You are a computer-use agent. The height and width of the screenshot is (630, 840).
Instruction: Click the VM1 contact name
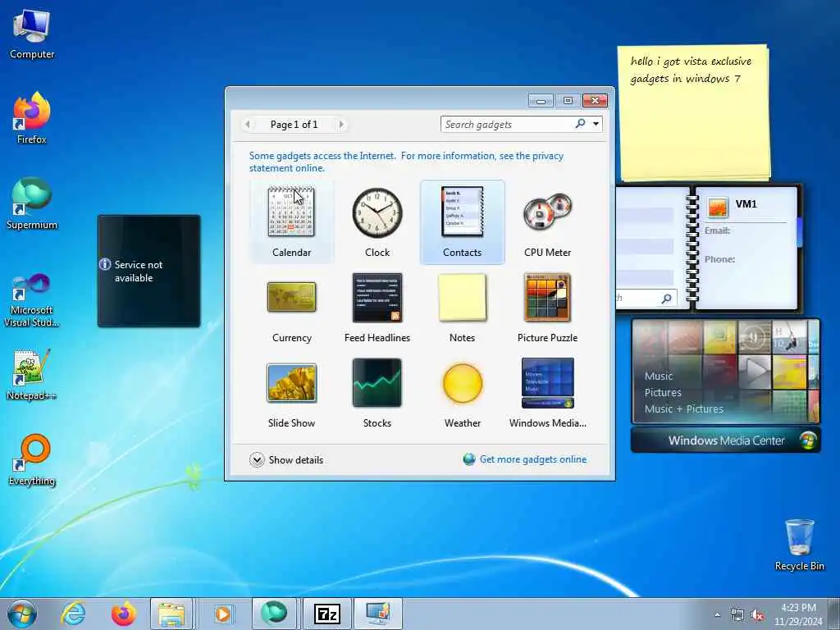[746, 204]
